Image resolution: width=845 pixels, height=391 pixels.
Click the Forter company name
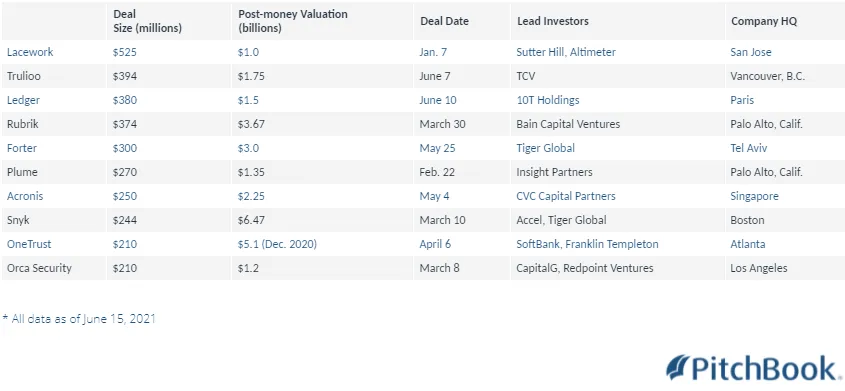pos(22,148)
